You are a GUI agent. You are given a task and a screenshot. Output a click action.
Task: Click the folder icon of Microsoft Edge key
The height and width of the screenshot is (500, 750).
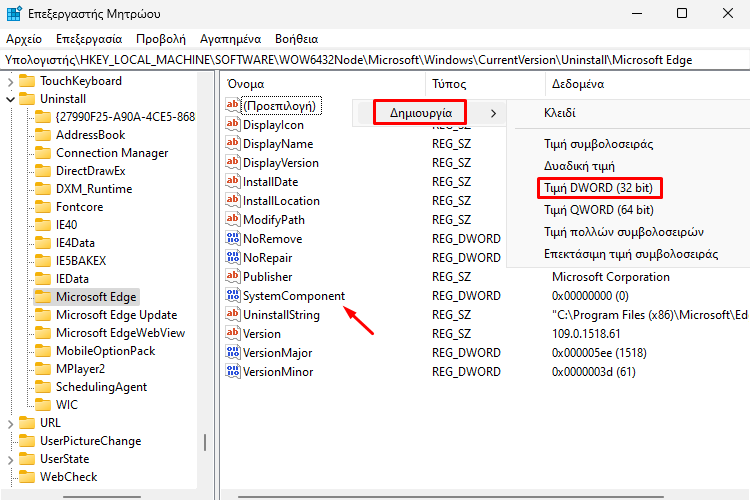[43, 297]
